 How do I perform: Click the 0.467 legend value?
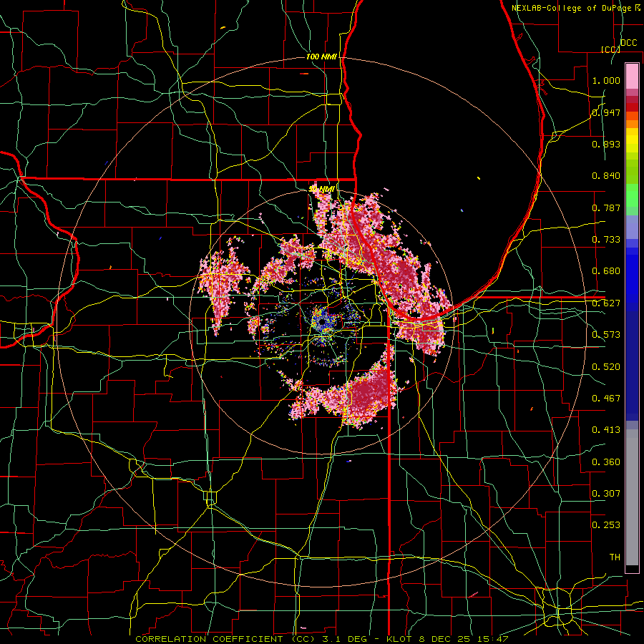click(606, 399)
